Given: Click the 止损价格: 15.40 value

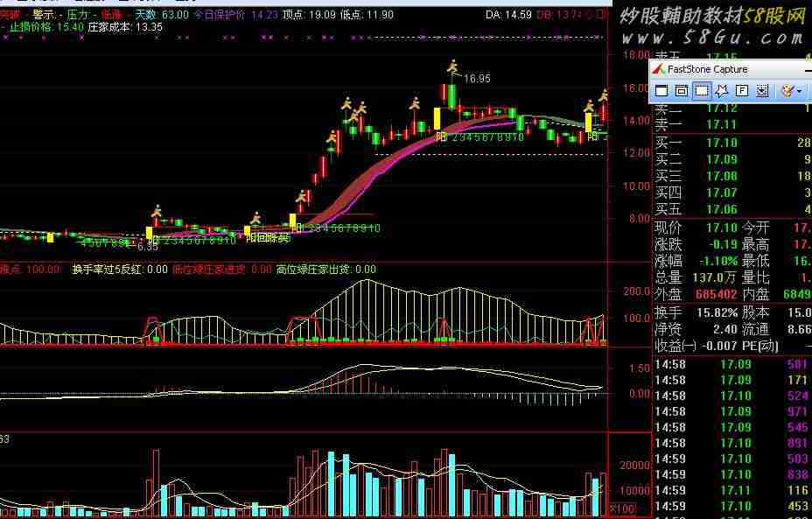Looking at the screenshot, I should tap(46, 26).
